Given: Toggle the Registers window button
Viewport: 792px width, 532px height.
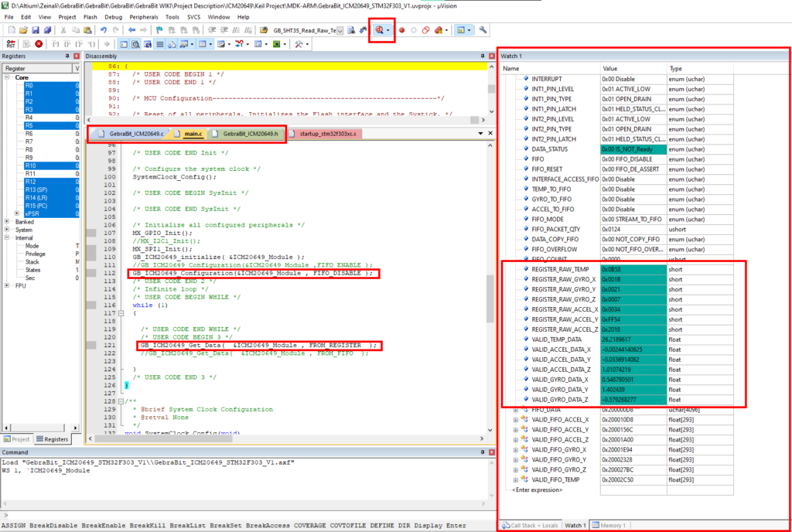Looking at the screenshot, I should 159,44.
